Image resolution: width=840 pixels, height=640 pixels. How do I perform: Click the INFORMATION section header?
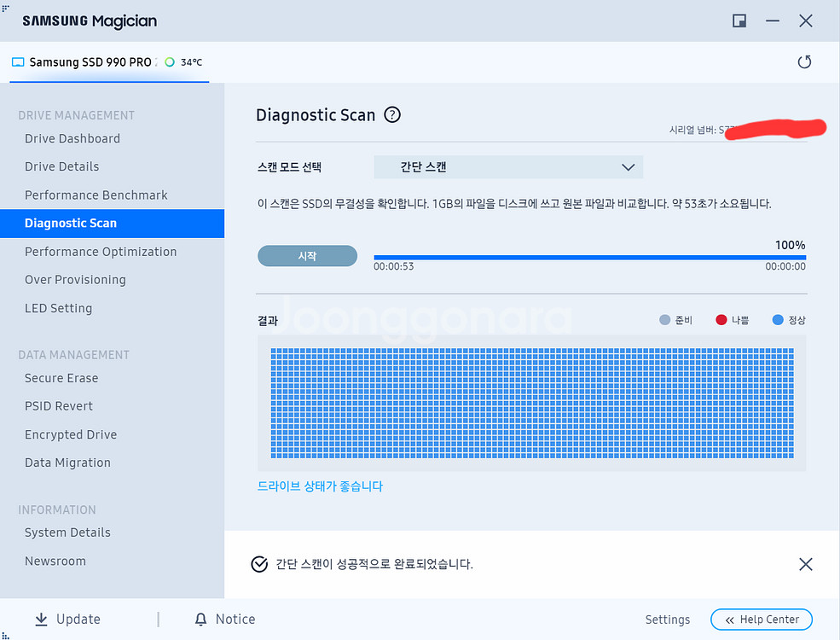pyautogui.click(x=57, y=509)
